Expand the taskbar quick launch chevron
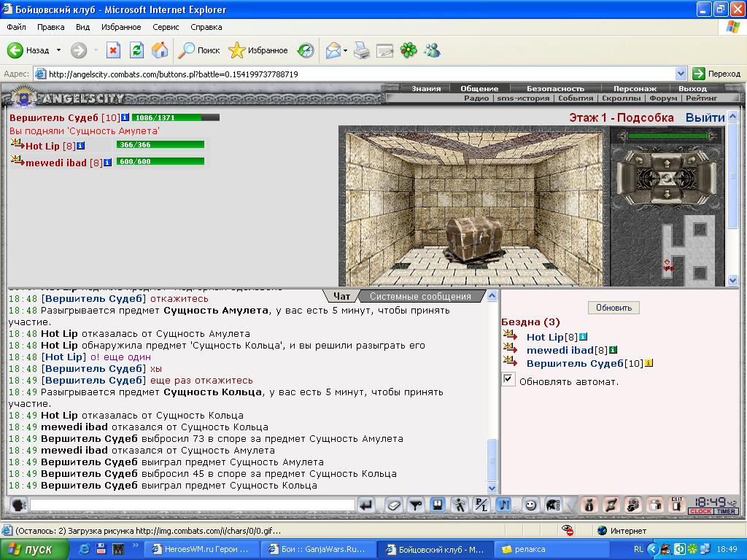Viewport: 747px width, 560px height. [135, 545]
